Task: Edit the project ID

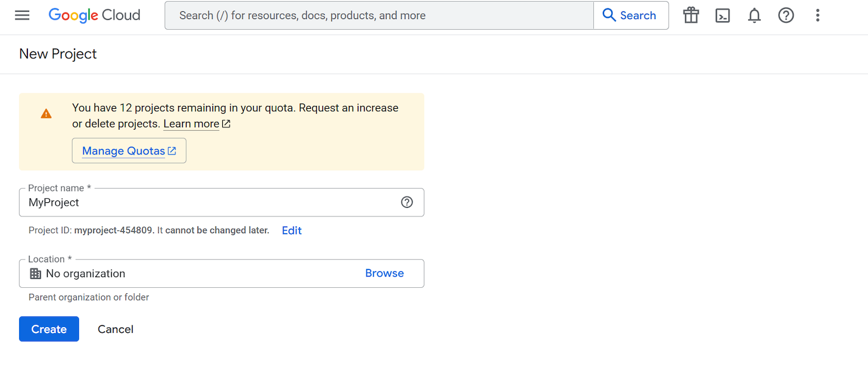Action: [291, 230]
